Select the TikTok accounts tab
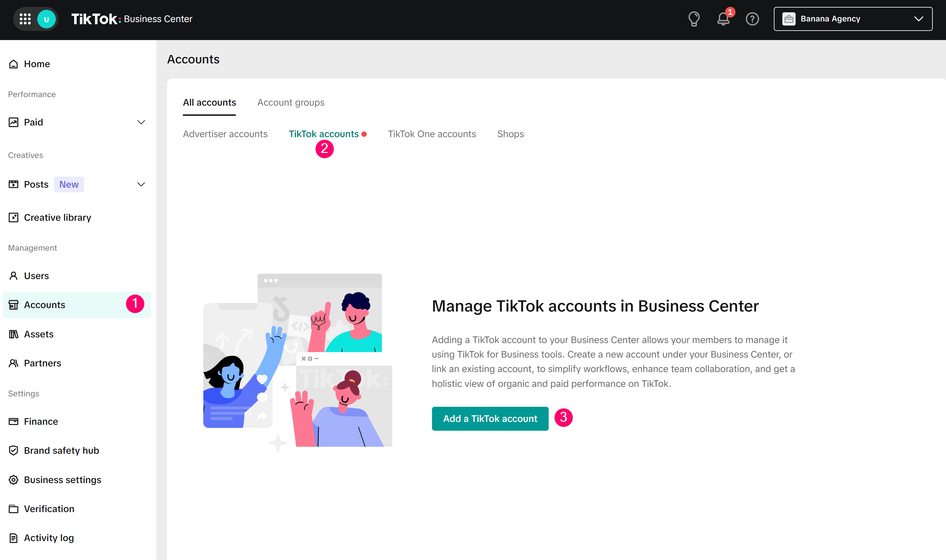946x560 pixels. (x=324, y=134)
